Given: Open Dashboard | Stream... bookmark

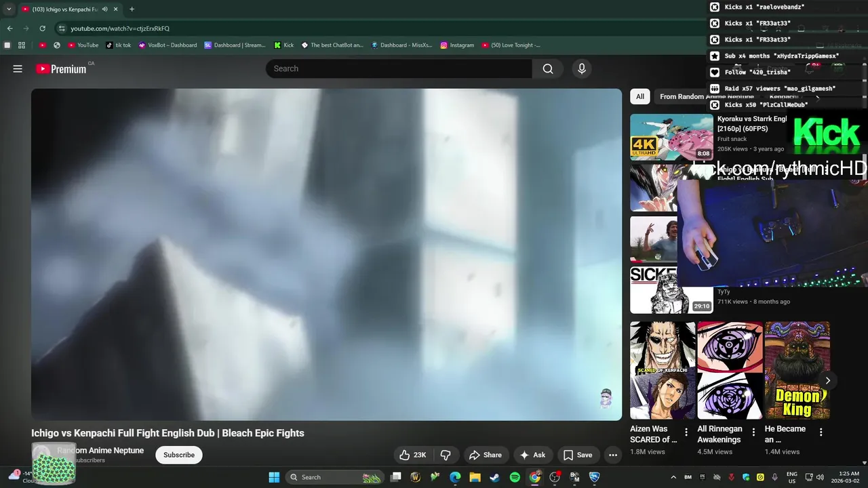Looking at the screenshot, I should coord(235,45).
